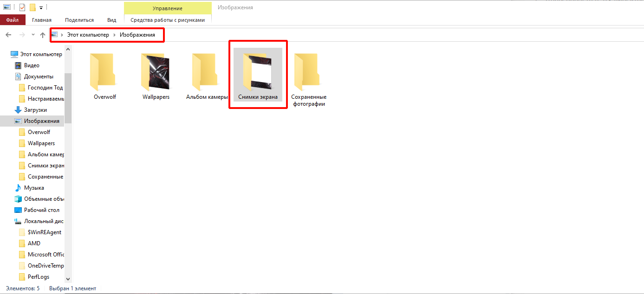Go back with the Back arrow
The width and height of the screenshot is (644, 294).
point(8,35)
